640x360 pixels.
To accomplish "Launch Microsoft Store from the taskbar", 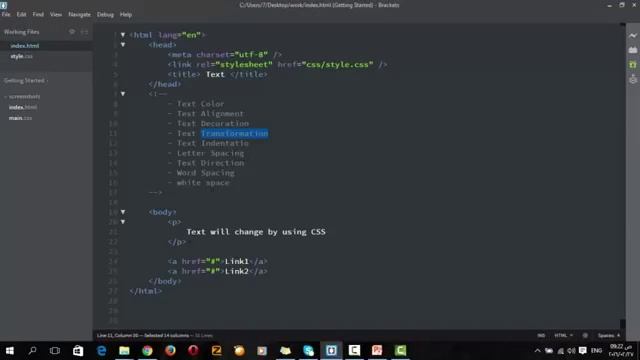I will (78, 351).
